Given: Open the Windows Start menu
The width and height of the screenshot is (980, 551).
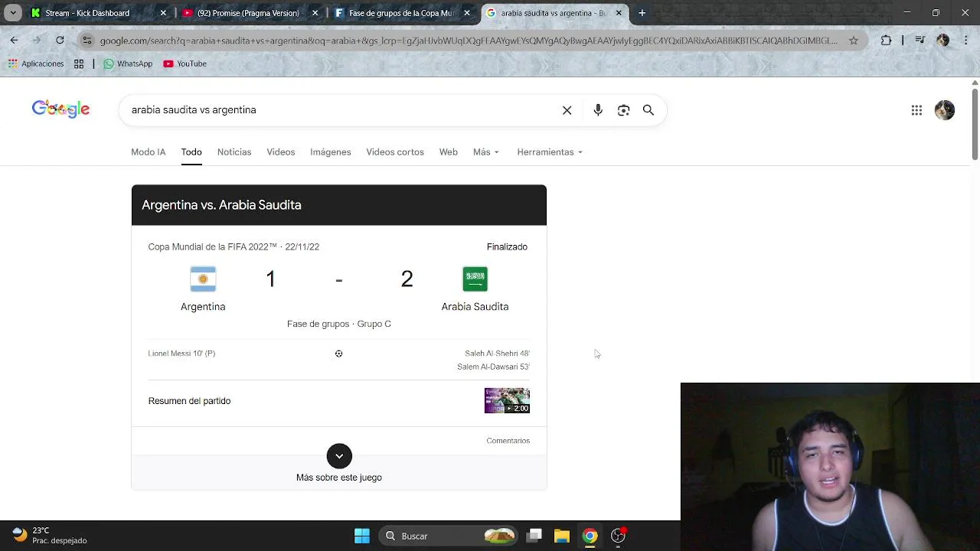Looking at the screenshot, I should click(x=362, y=536).
